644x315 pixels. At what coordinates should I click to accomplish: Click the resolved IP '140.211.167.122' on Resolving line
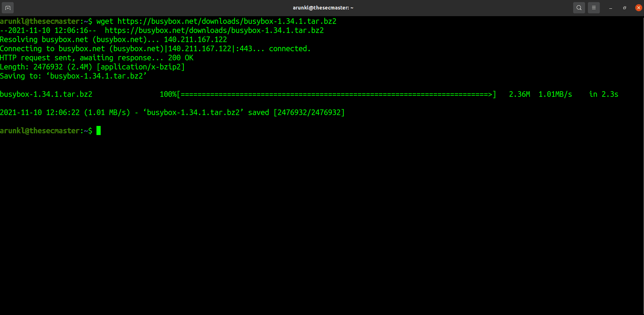point(195,40)
